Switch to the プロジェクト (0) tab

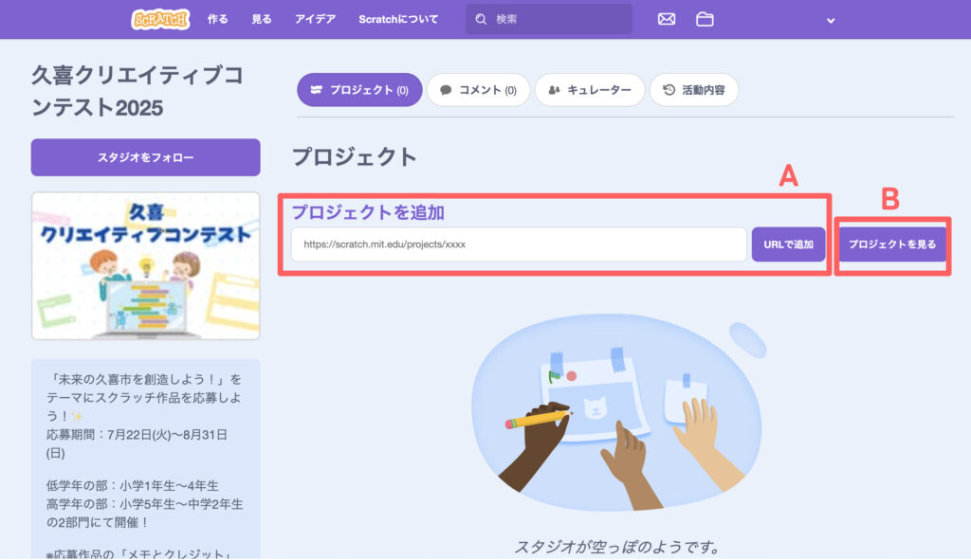(x=359, y=90)
